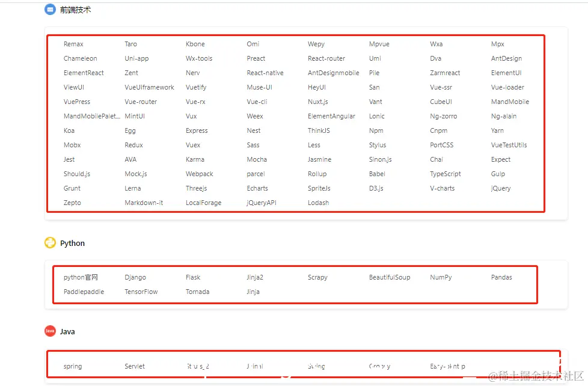This screenshot has width=588, height=386.
Task: Click the AntDesign entry
Action: (507, 58)
